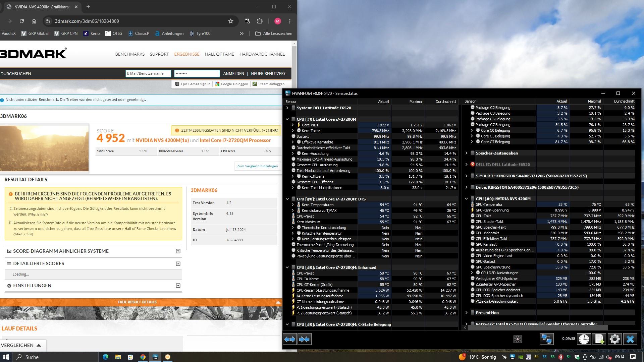Open NVIDIA NVS 4200M(1x) link
This screenshot has height=362, width=644.
click(162, 140)
